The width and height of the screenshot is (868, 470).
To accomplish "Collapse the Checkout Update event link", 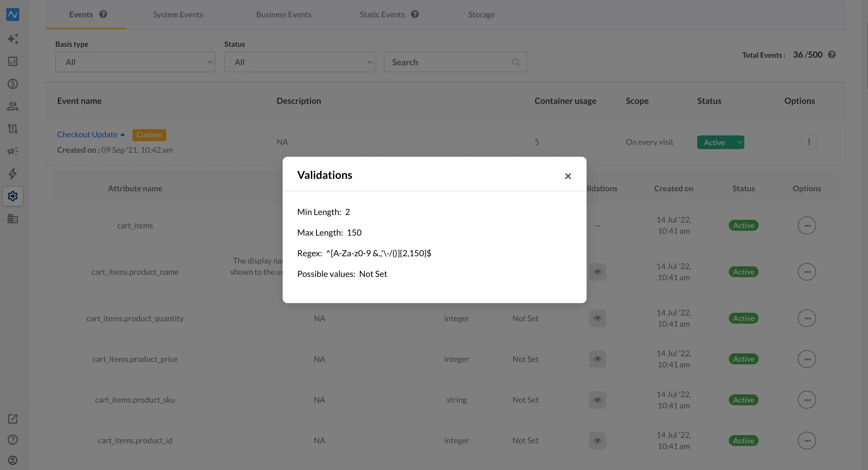I will (91, 134).
